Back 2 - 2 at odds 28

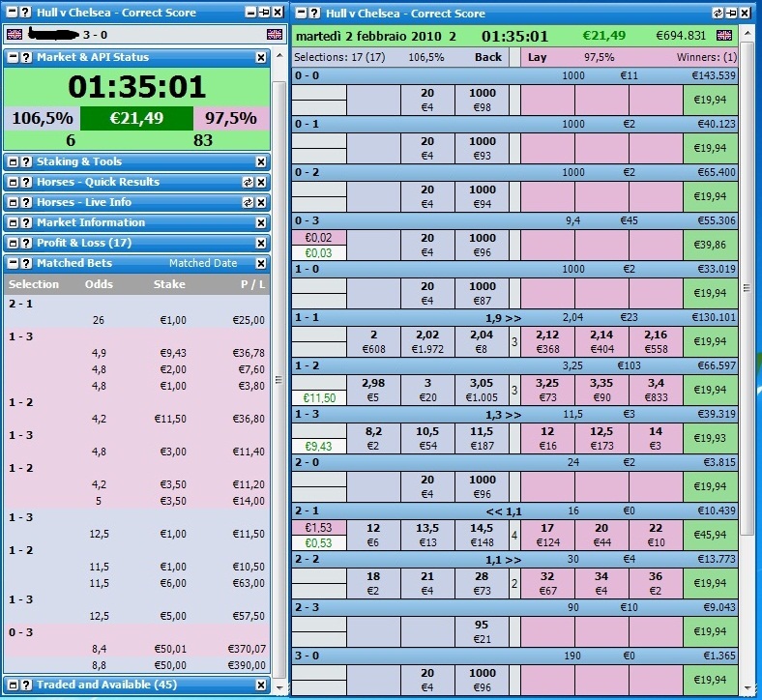coord(482,583)
